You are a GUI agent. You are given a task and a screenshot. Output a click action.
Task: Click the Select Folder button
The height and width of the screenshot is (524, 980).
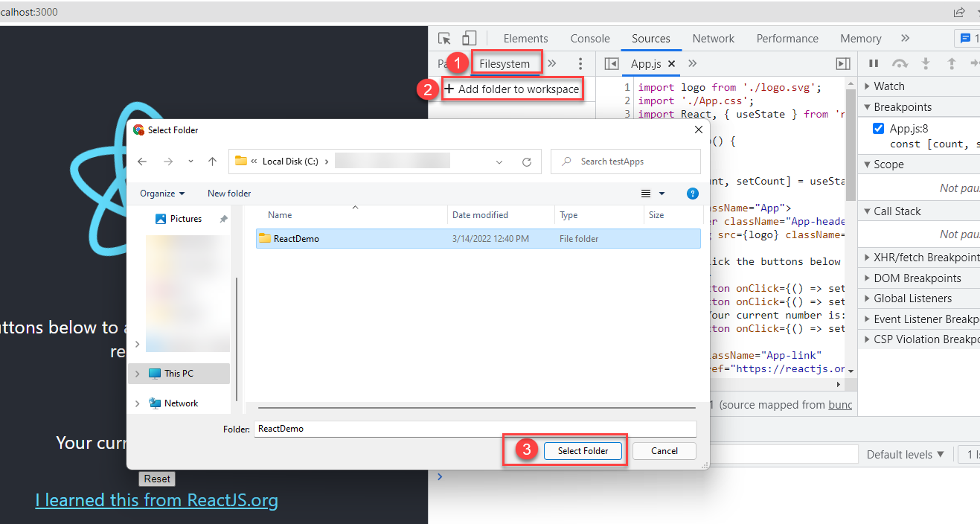(583, 451)
